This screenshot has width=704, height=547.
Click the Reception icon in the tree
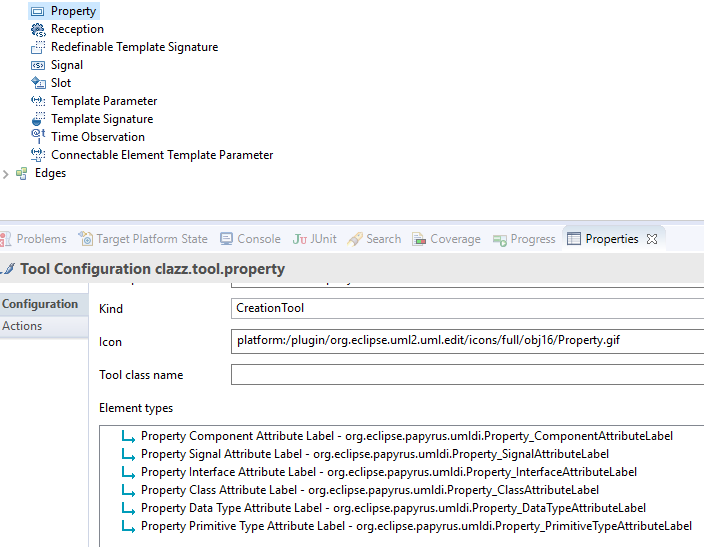[38, 30]
